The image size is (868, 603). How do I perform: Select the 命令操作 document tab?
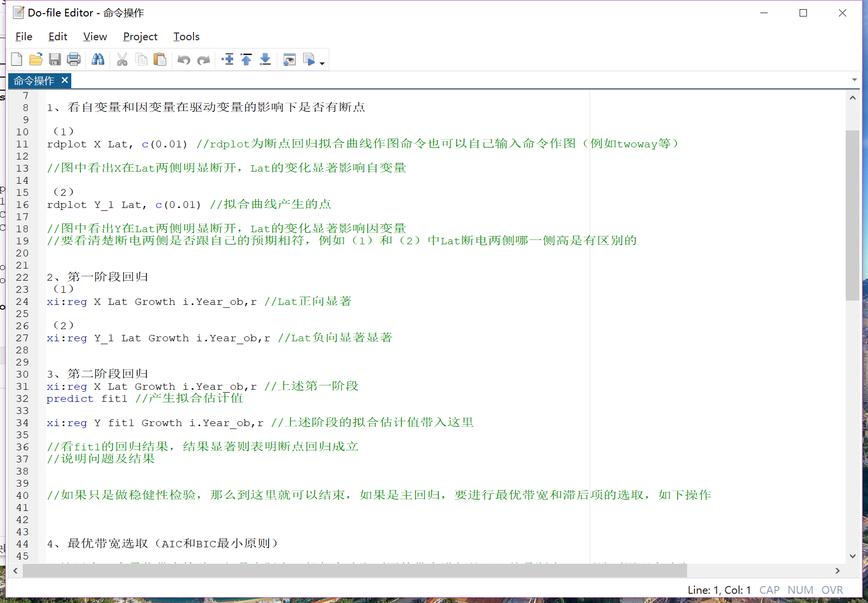pos(34,80)
